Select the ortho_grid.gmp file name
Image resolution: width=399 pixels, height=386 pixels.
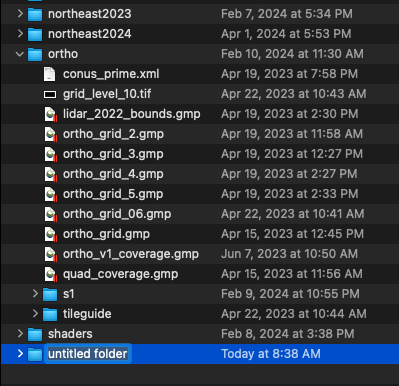click(106, 234)
